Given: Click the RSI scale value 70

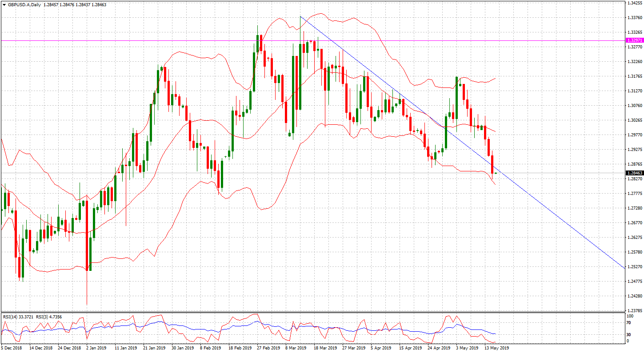Looking at the screenshot, I should (628, 323).
